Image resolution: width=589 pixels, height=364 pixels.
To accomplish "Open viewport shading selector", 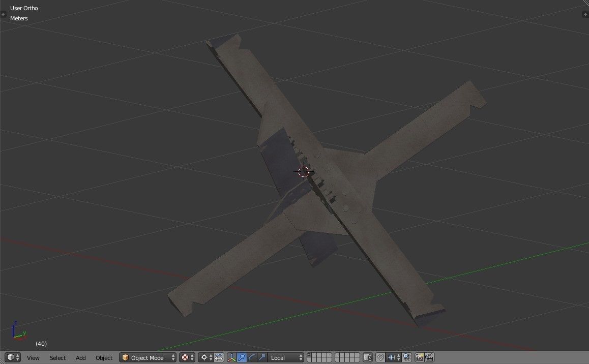I will (x=187, y=358).
